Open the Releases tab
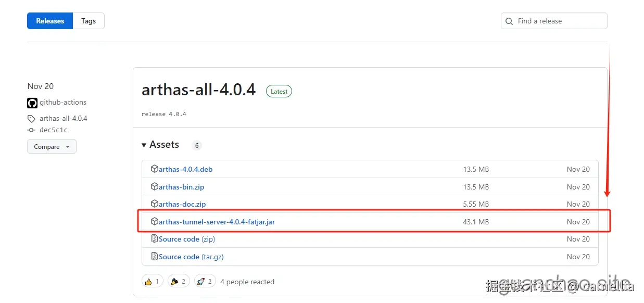Viewport: 644px width, 303px height. (x=50, y=21)
